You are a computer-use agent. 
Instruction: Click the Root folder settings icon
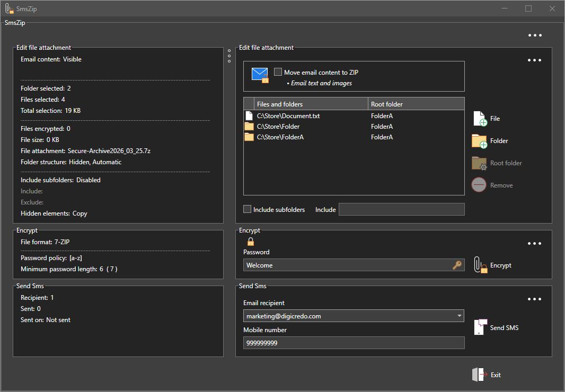point(479,163)
